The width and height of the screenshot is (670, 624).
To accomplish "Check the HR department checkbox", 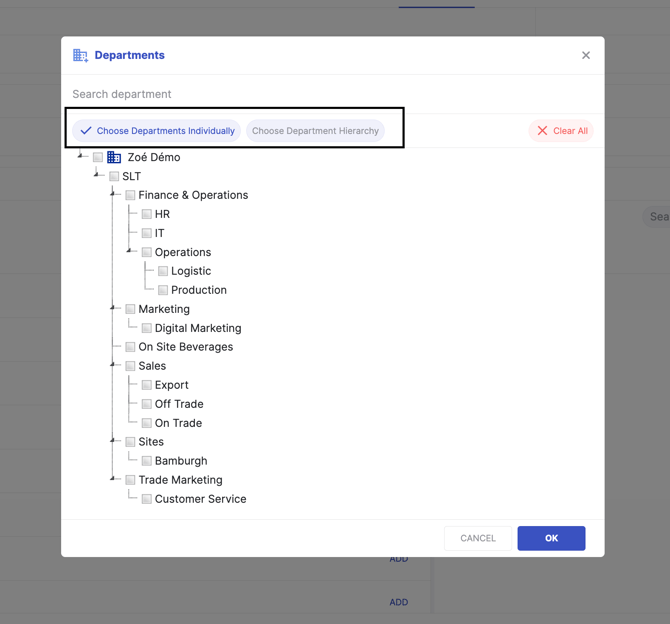I will click(146, 214).
